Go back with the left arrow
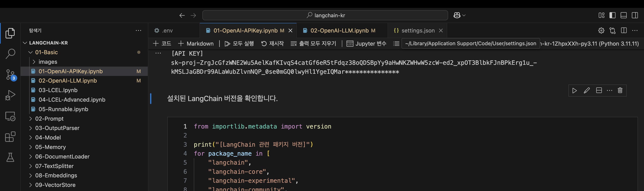 point(182,16)
